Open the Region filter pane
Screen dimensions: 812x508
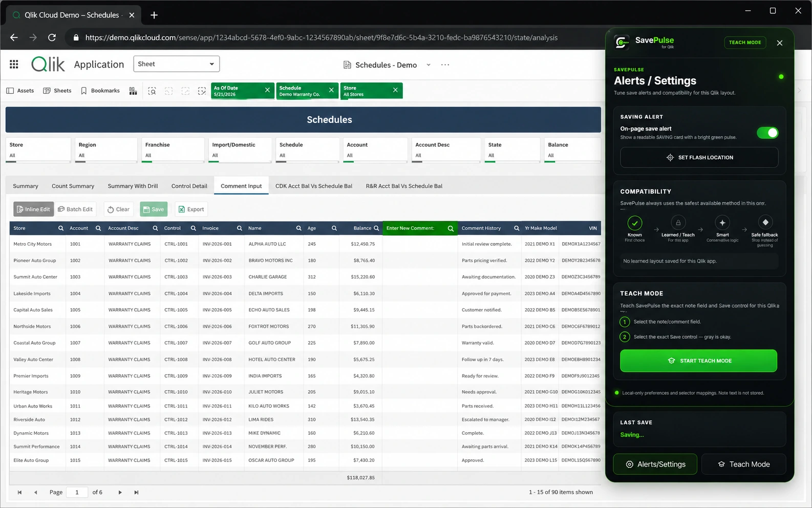point(106,150)
